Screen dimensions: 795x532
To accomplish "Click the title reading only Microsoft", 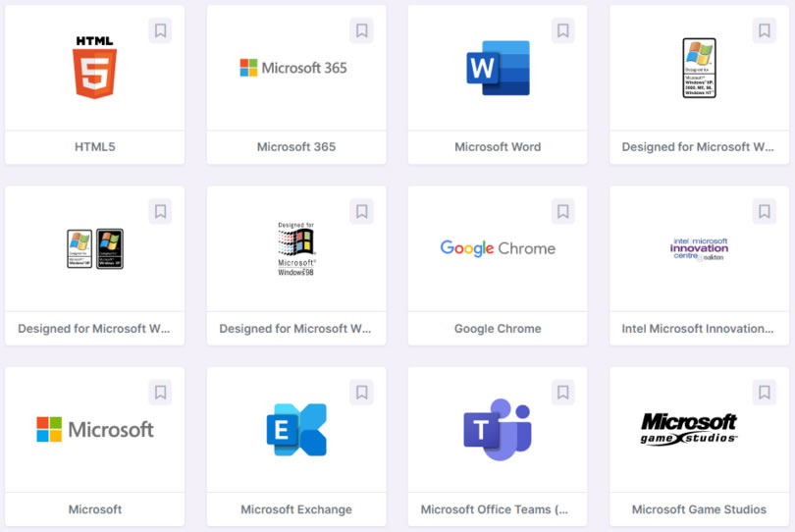I will coord(95,509).
